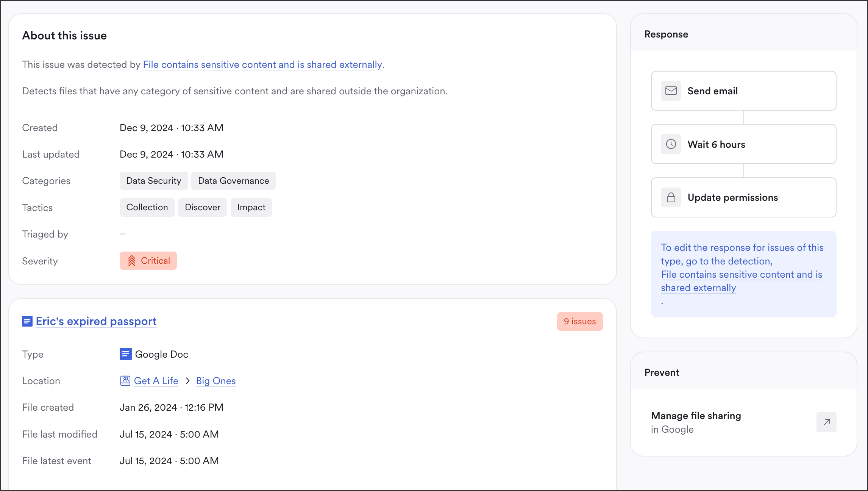Click the Response panel heading
This screenshot has height=491, width=868.
pyautogui.click(x=666, y=34)
